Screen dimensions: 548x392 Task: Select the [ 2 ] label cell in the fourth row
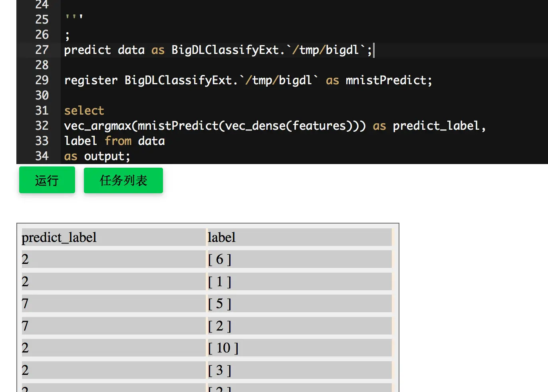pyautogui.click(x=300, y=326)
